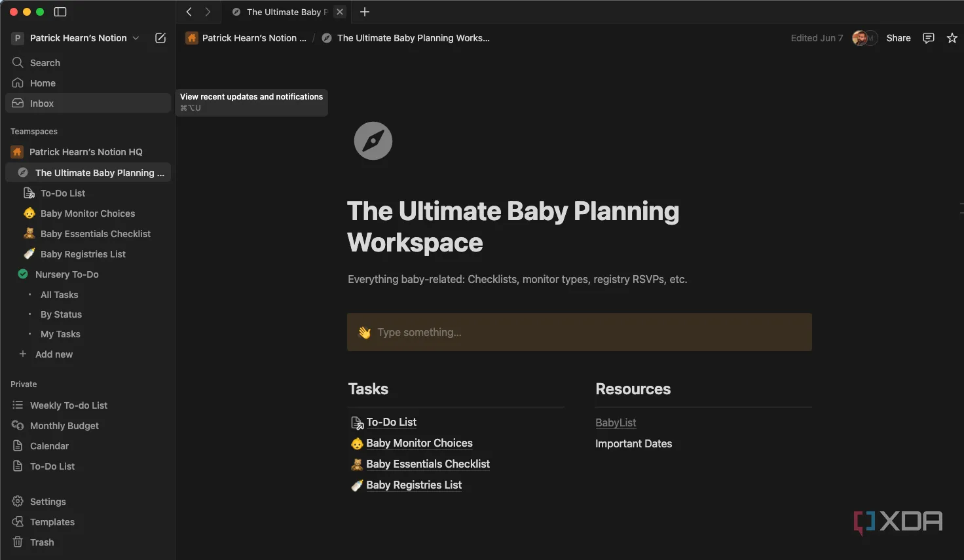This screenshot has width=964, height=560.
Task: Open the Inbox in the sidebar
Action: 88,103
